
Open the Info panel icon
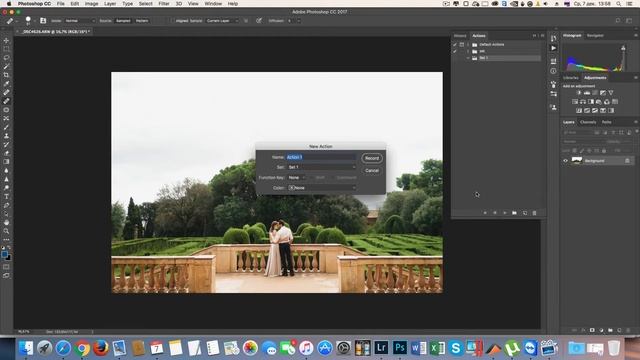553,71
